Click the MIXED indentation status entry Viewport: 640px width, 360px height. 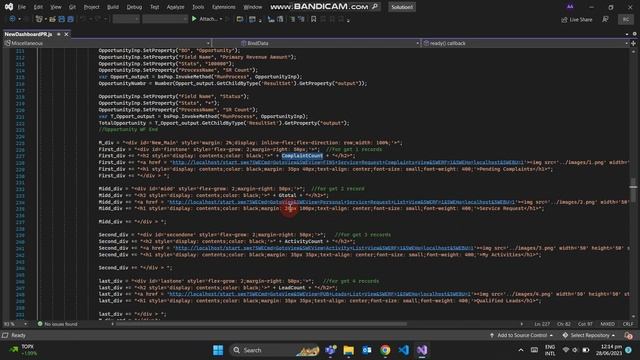[x=607, y=324]
